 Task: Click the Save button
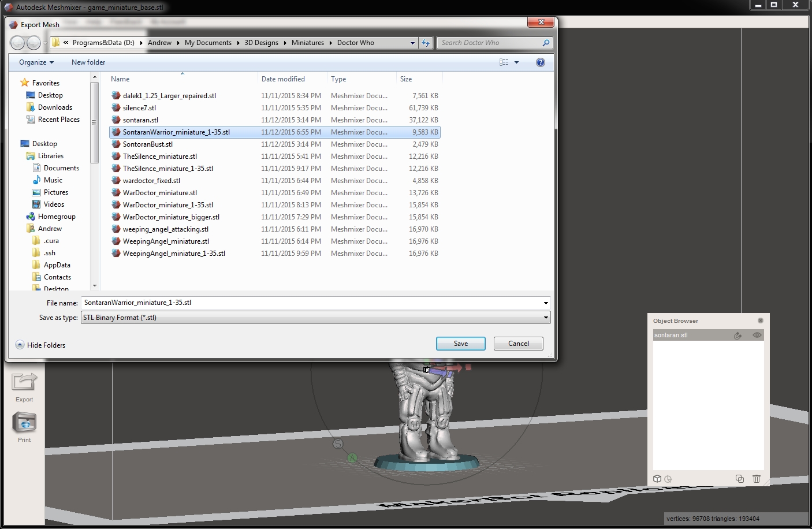[x=461, y=344]
